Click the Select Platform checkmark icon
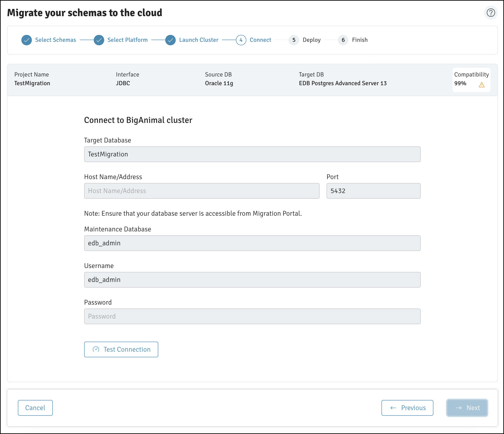The image size is (504, 434). pos(99,40)
